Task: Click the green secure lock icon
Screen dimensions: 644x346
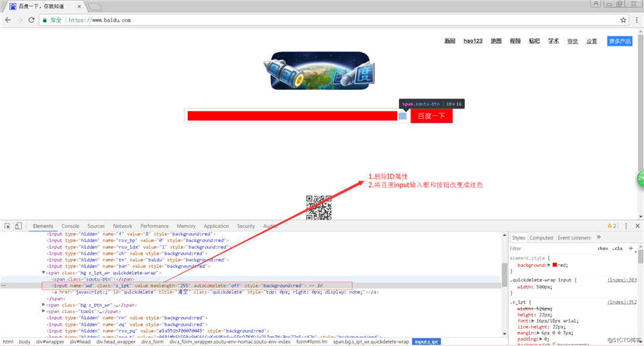Action: click(45, 19)
